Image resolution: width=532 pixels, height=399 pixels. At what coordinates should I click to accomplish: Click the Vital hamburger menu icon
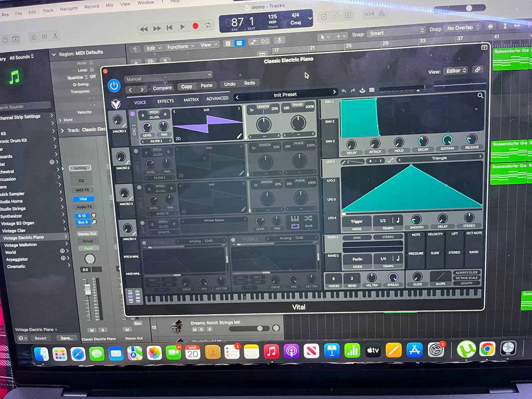pyautogui.click(x=372, y=90)
